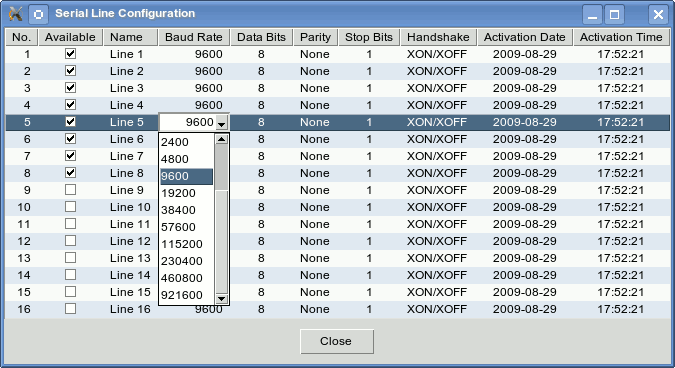The width and height of the screenshot is (675, 368).
Task: Sort by the Available column header
Action: click(x=70, y=37)
